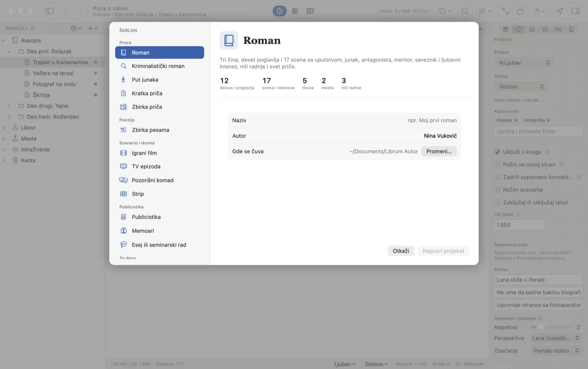This screenshot has width=588, height=369.
Task: Switch to document editor view icon
Action: [279, 11]
